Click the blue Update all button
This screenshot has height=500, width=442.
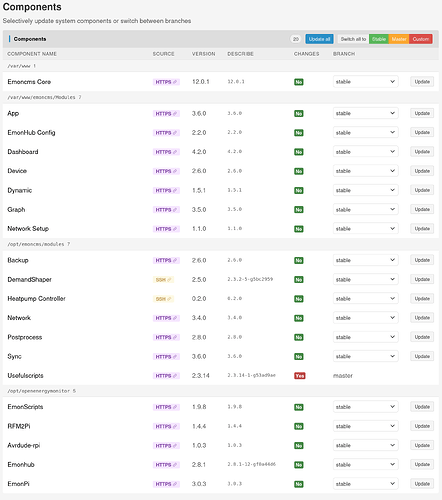click(x=319, y=39)
